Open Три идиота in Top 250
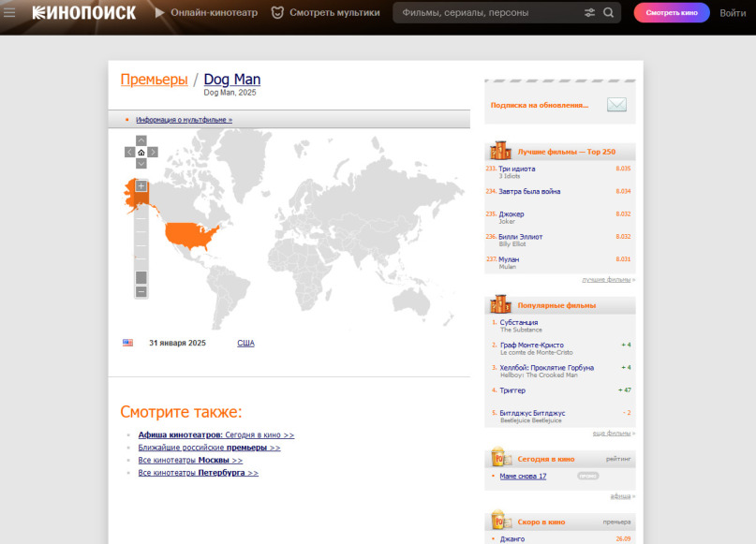 pyautogui.click(x=516, y=169)
